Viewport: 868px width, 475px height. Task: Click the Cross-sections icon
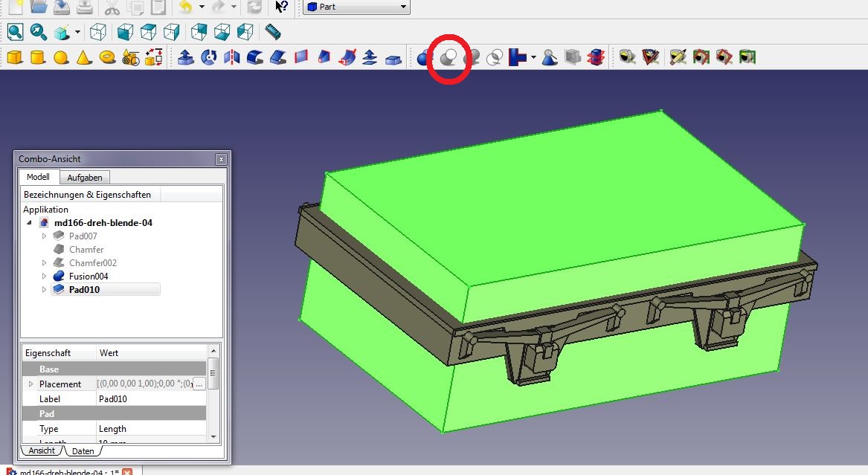tap(596, 57)
